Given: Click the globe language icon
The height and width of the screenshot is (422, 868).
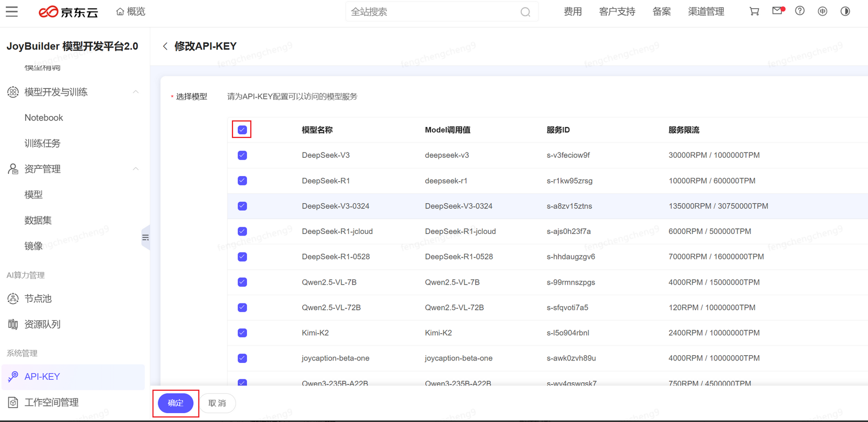Looking at the screenshot, I should pos(823,11).
